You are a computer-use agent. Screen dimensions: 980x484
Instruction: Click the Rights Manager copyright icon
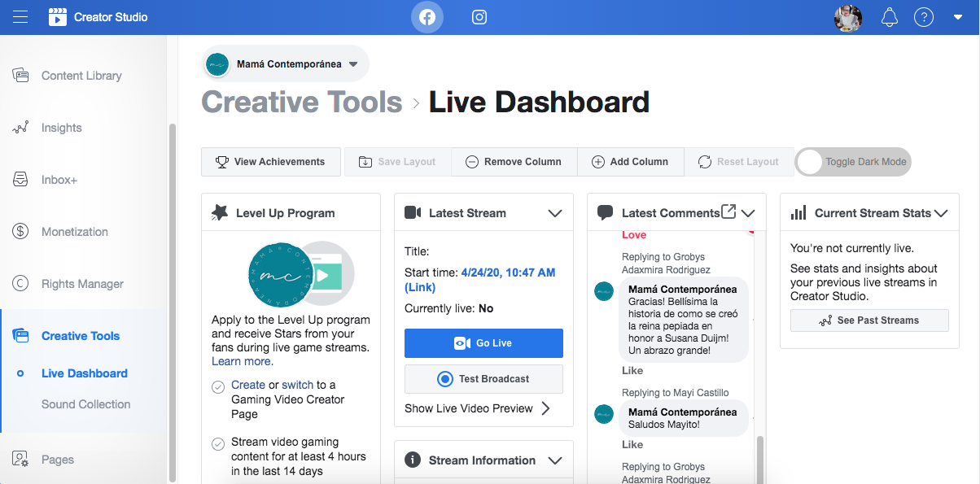point(20,284)
